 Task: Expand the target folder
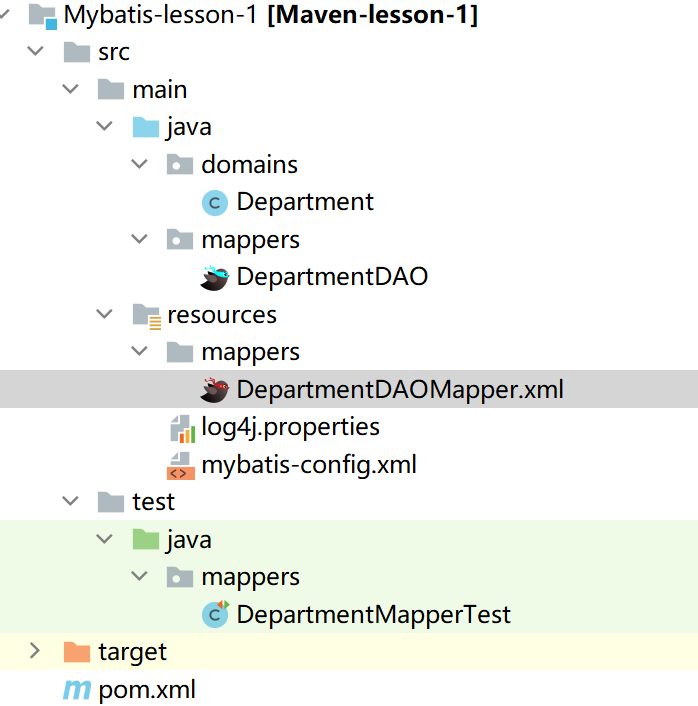pyautogui.click(x=35, y=651)
